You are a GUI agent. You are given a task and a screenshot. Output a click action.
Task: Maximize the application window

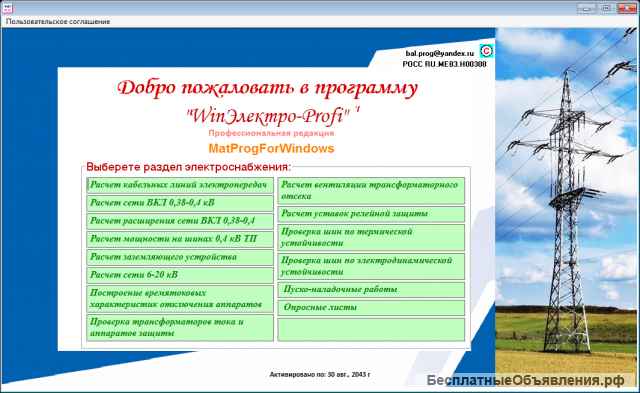pyautogui.click(x=607, y=8)
